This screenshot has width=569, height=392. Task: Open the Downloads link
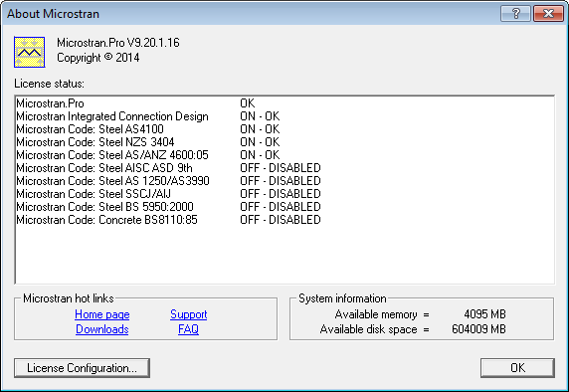pyautogui.click(x=102, y=329)
